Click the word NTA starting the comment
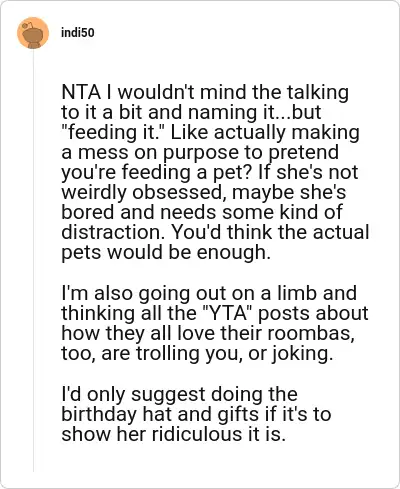 [x=81, y=92]
